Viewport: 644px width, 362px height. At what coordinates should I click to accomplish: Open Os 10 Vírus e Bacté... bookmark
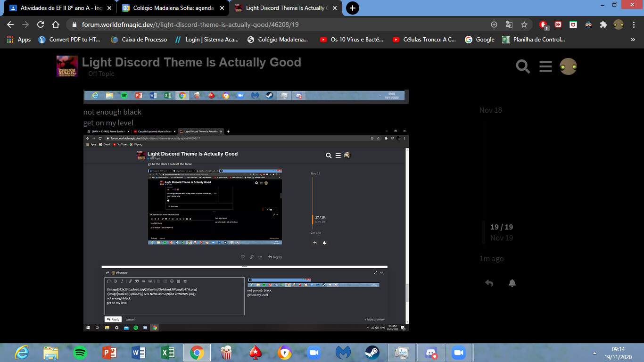351,40
